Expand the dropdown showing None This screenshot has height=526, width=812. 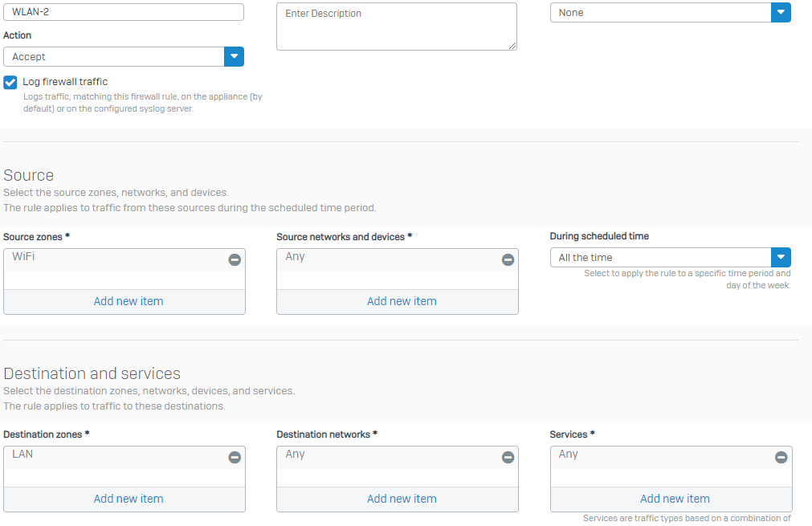coord(781,13)
